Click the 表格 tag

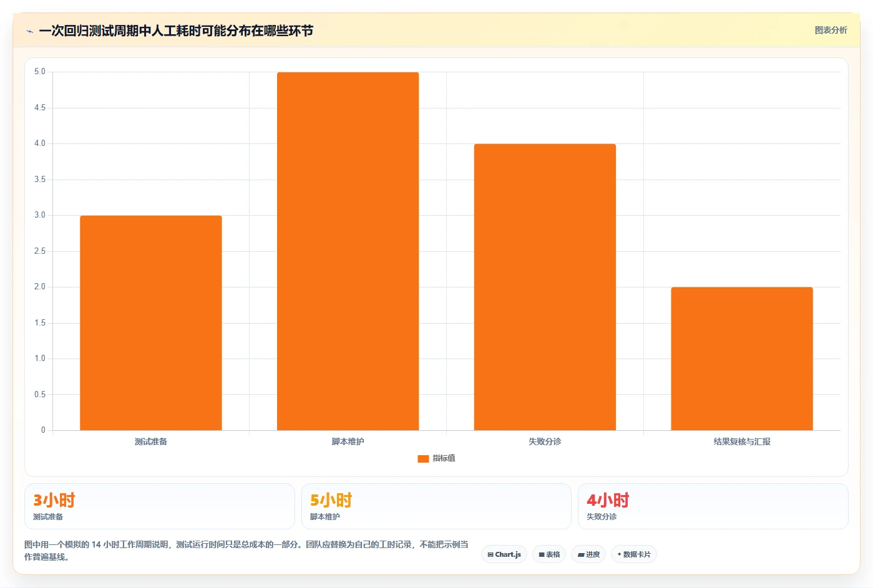(549, 554)
